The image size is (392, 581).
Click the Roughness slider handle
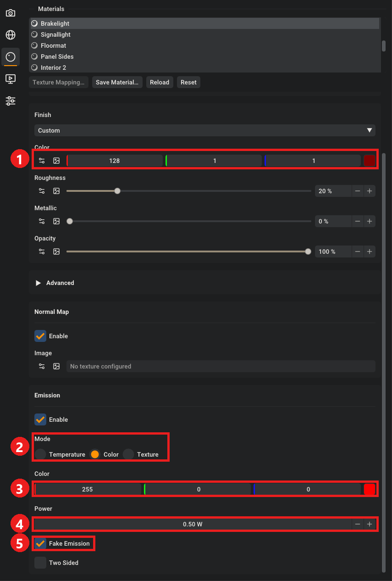click(x=117, y=191)
